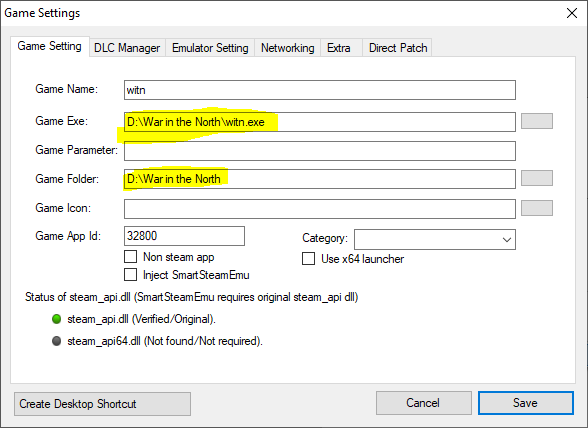588x428 pixels.
Task: Click the green steam_api.dll status indicator
Action: click(x=57, y=319)
